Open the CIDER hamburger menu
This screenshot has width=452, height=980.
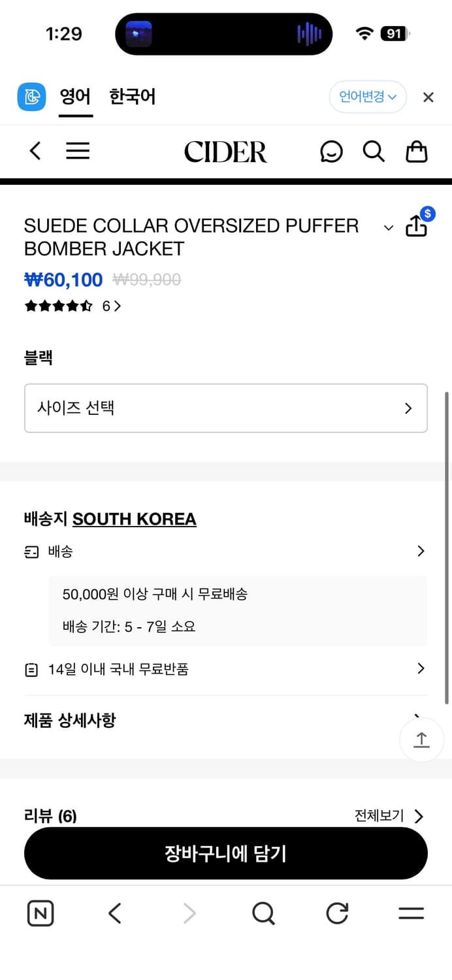coord(78,150)
